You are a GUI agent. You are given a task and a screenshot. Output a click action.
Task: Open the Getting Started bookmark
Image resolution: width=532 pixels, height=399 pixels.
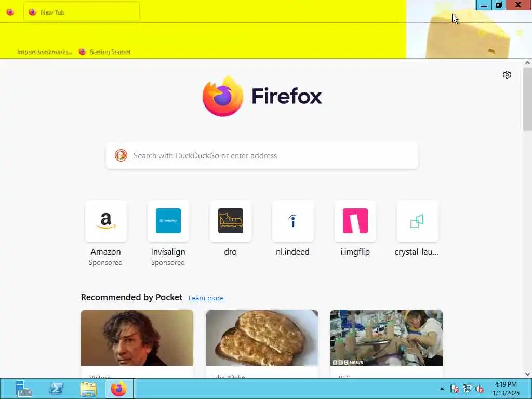[104, 51]
